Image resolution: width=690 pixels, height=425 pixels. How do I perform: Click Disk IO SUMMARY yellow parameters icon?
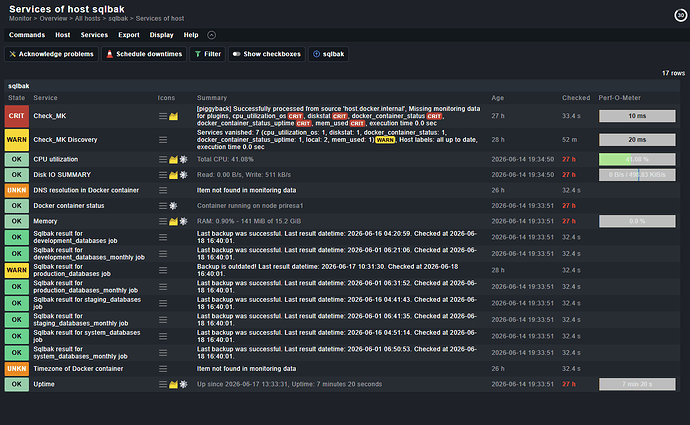click(173, 175)
